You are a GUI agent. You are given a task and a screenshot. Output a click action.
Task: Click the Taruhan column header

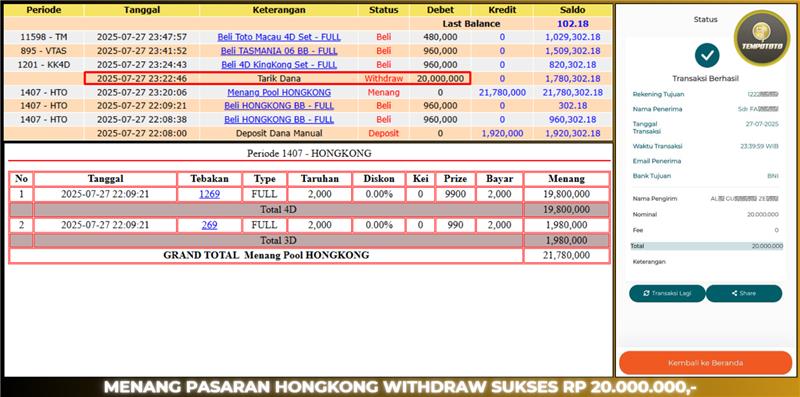[319, 179]
